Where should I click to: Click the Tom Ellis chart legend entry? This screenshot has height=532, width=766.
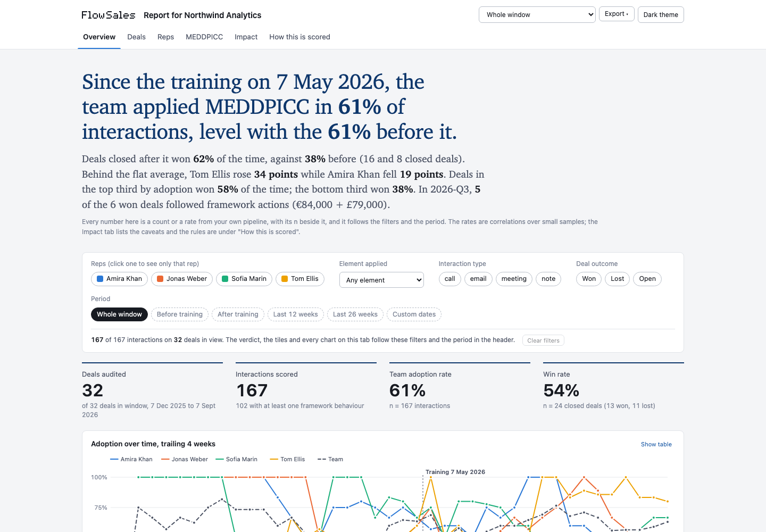[x=288, y=459]
